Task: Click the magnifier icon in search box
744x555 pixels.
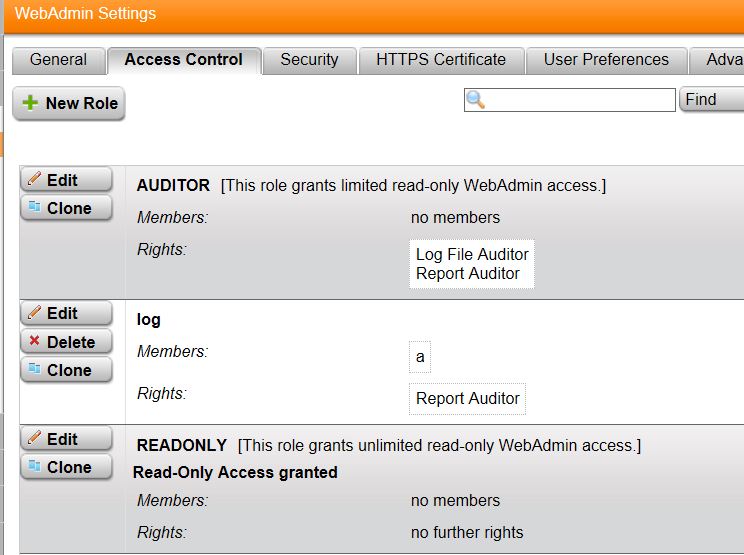Action: click(x=476, y=100)
